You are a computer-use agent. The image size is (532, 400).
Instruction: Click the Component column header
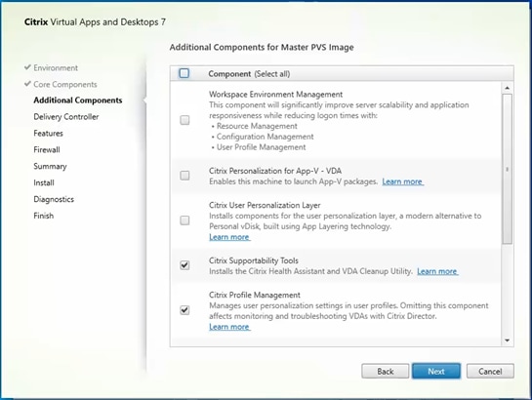point(229,74)
